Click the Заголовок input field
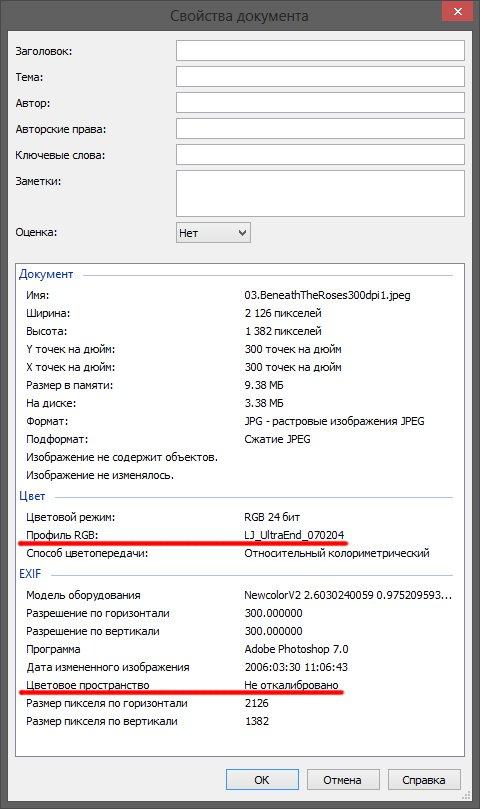 pos(320,51)
